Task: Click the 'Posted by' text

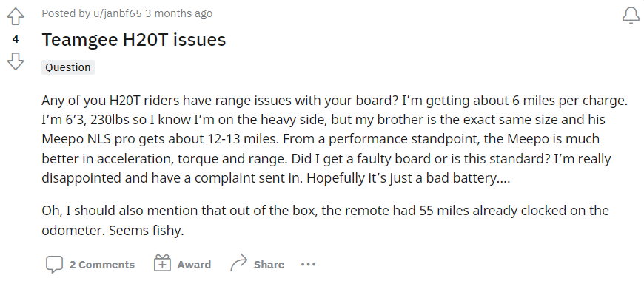Action: click(66, 13)
